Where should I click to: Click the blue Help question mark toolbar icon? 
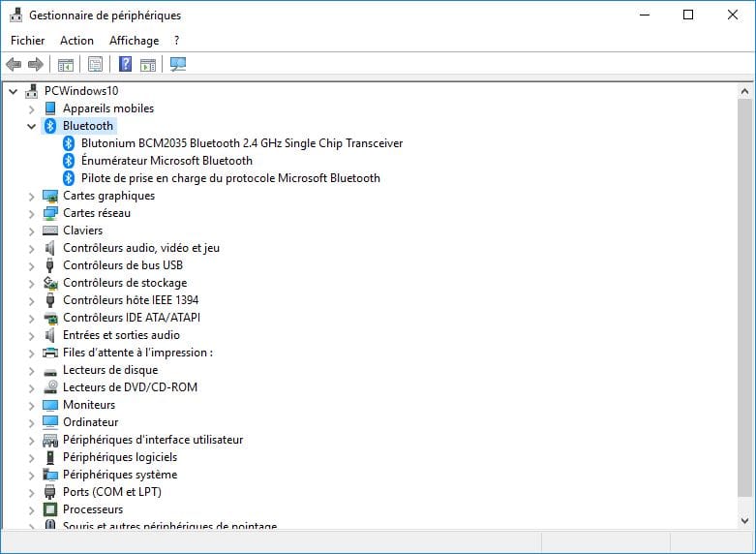(x=126, y=64)
